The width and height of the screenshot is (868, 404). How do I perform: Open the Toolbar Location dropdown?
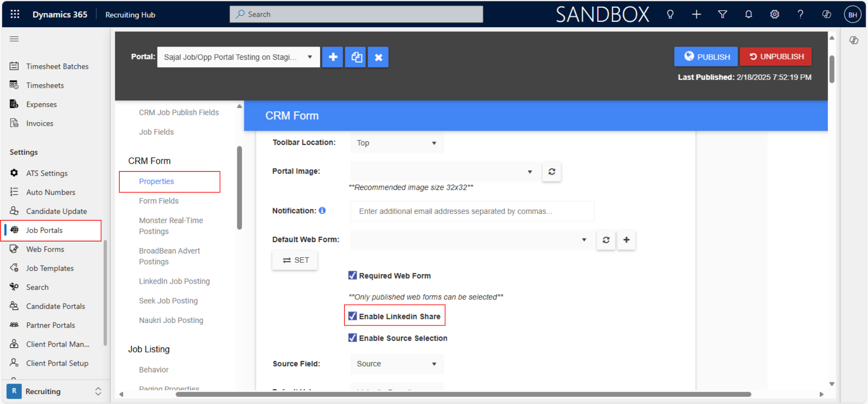397,143
